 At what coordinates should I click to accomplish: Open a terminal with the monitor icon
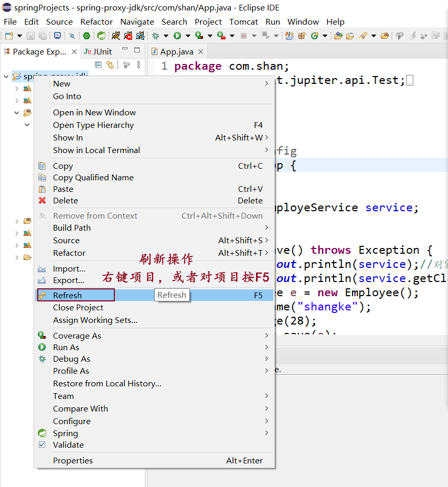click(57, 36)
